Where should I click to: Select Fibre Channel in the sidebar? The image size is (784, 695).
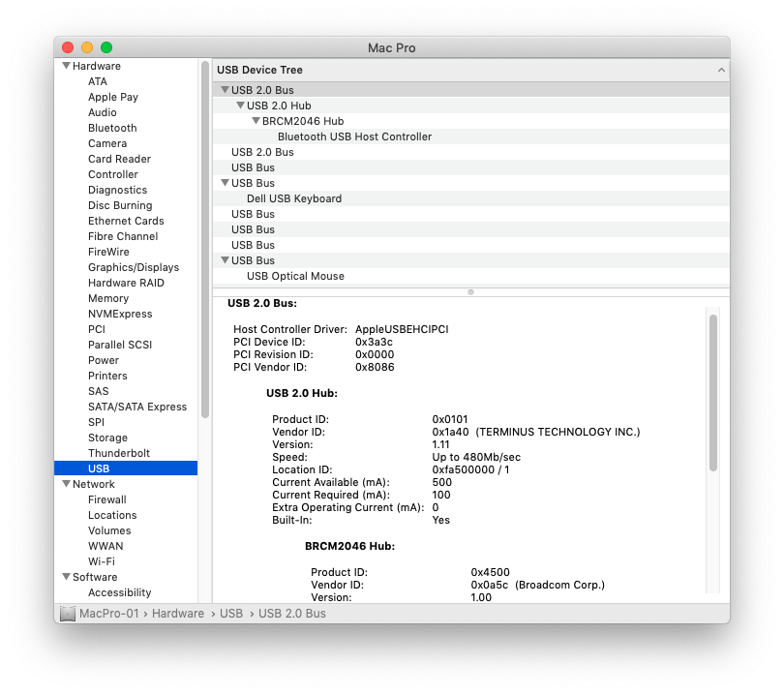click(123, 236)
